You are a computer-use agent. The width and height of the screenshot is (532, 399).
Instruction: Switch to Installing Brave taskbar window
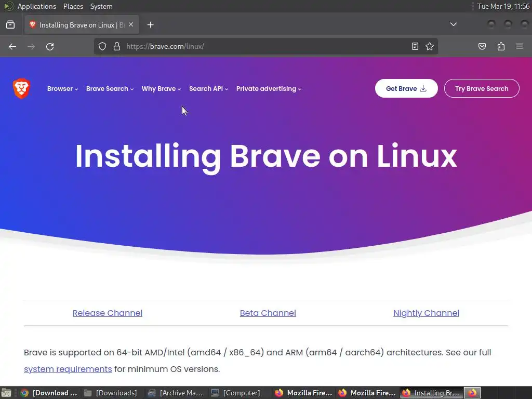point(431,393)
